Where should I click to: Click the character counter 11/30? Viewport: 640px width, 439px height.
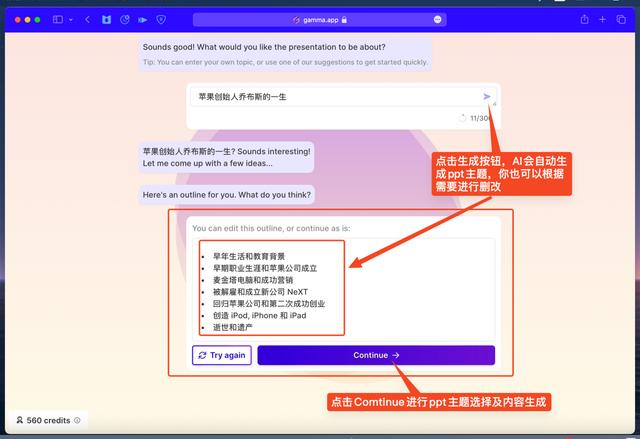click(x=479, y=118)
